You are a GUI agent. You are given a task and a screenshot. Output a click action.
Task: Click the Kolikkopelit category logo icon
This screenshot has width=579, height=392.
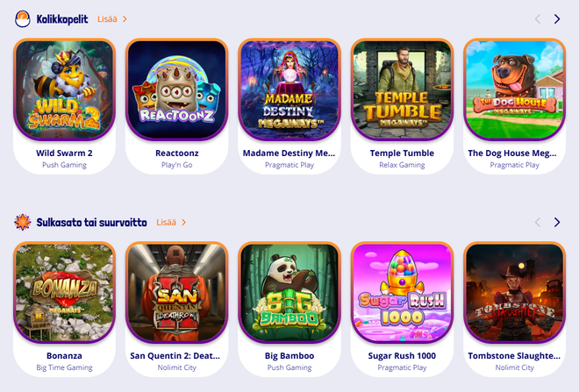pyautogui.click(x=22, y=18)
